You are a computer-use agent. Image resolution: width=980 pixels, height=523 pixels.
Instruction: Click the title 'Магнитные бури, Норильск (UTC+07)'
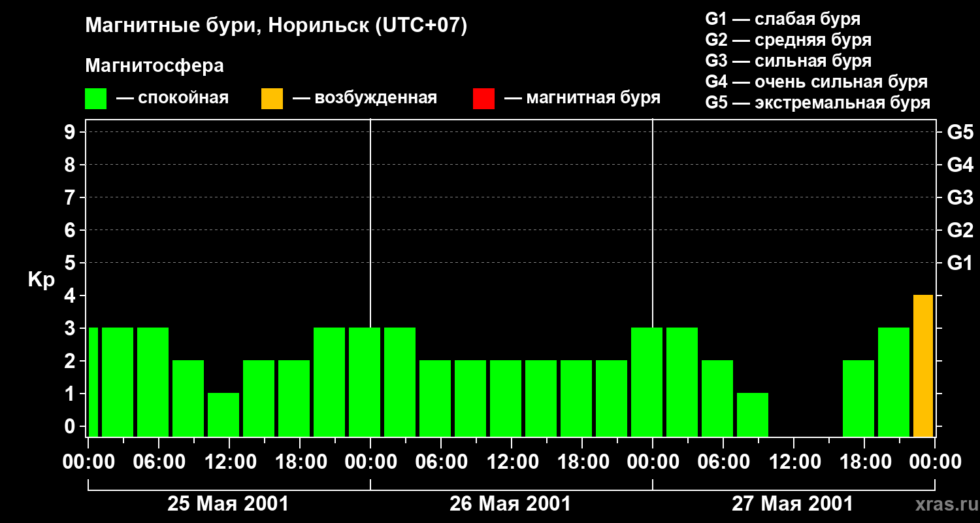(x=276, y=26)
